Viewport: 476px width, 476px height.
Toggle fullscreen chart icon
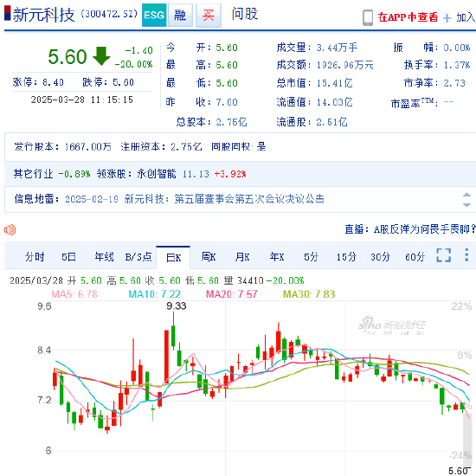(443, 255)
